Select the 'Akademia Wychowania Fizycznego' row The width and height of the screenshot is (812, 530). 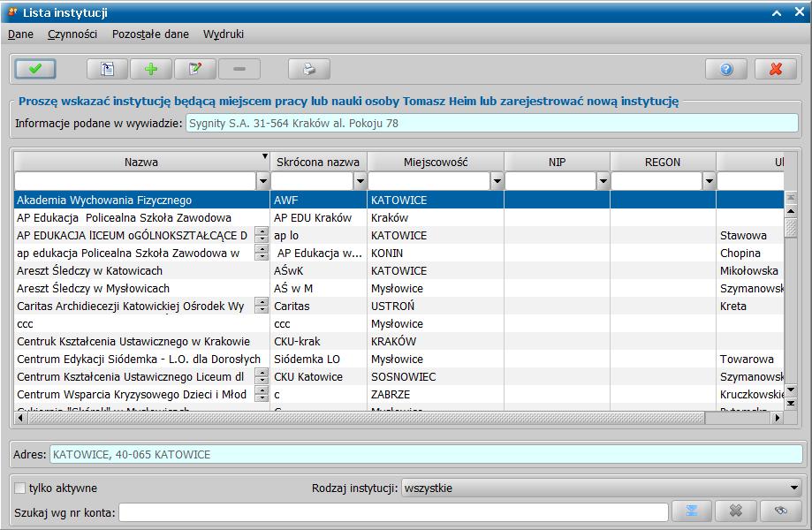click(398, 200)
